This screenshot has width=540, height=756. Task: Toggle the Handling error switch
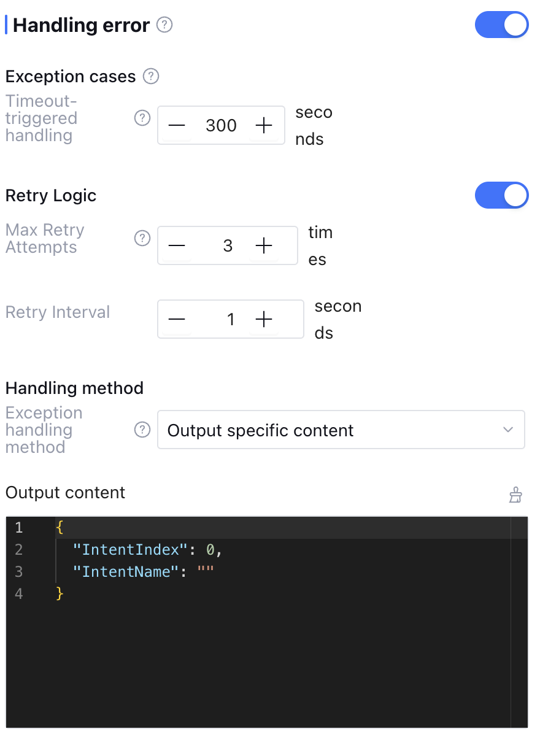501,25
